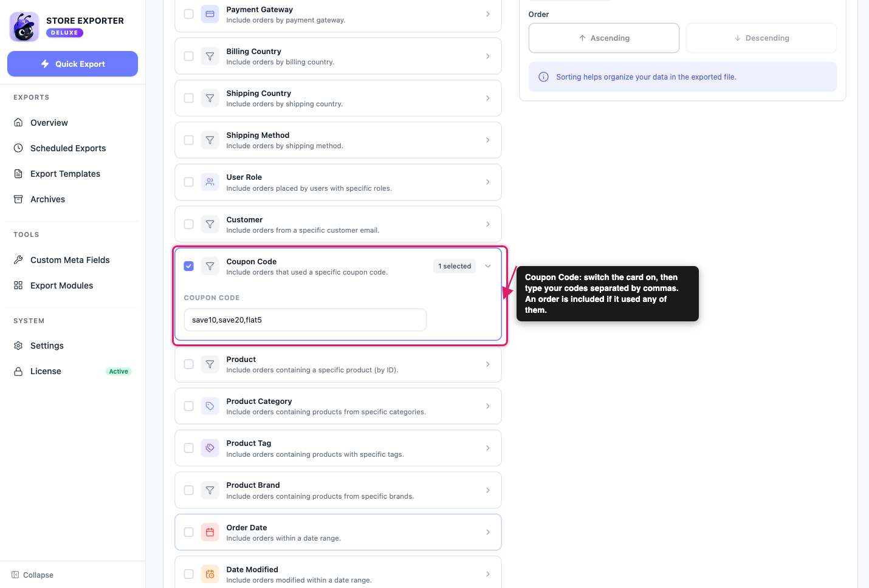The height and width of the screenshot is (588, 869).
Task: Click the '1 selected' badge
Action: point(455,266)
